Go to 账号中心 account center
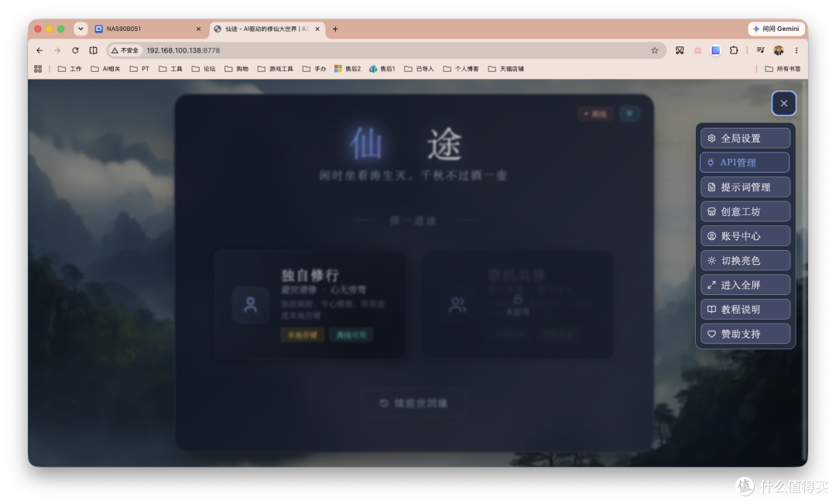Image resolution: width=836 pixels, height=504 pixels. (x=745, y=236)
